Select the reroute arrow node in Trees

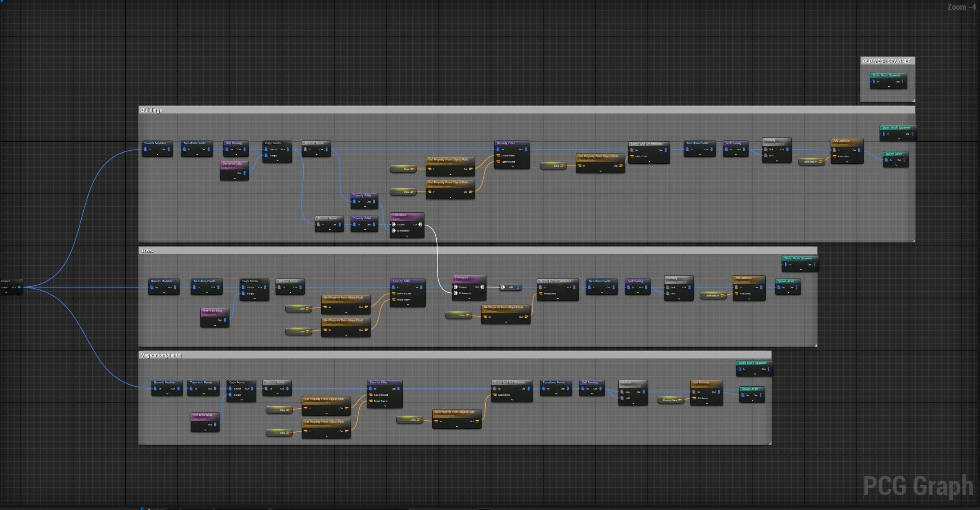tap(510, 287)
